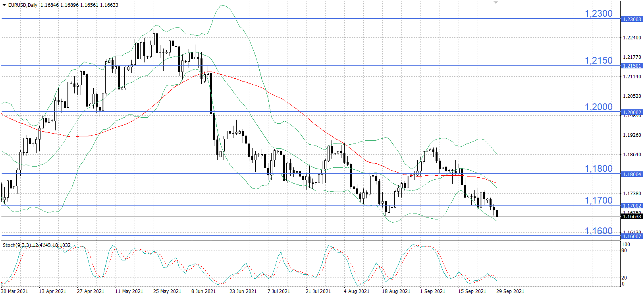Click the current price tag 1.16633
The width and height of the screenshot is (644, 295).
pyautogui.click(x=632, y=216)
